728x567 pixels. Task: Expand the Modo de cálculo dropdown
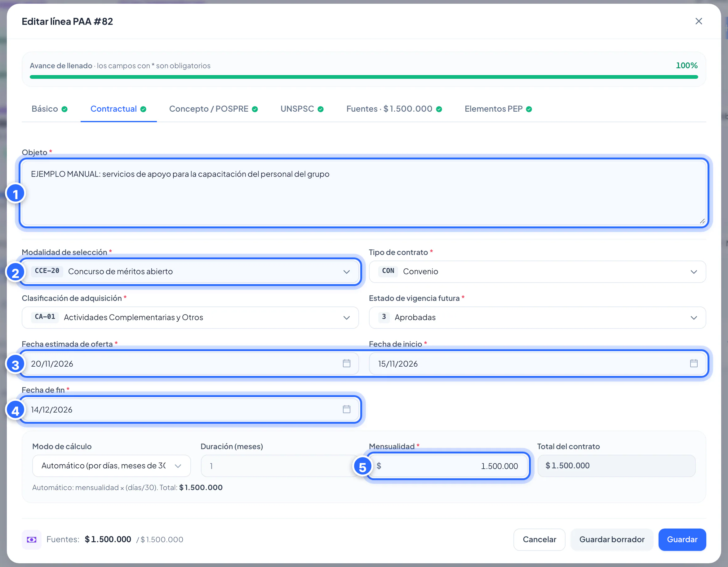click(x=111, y=466)
